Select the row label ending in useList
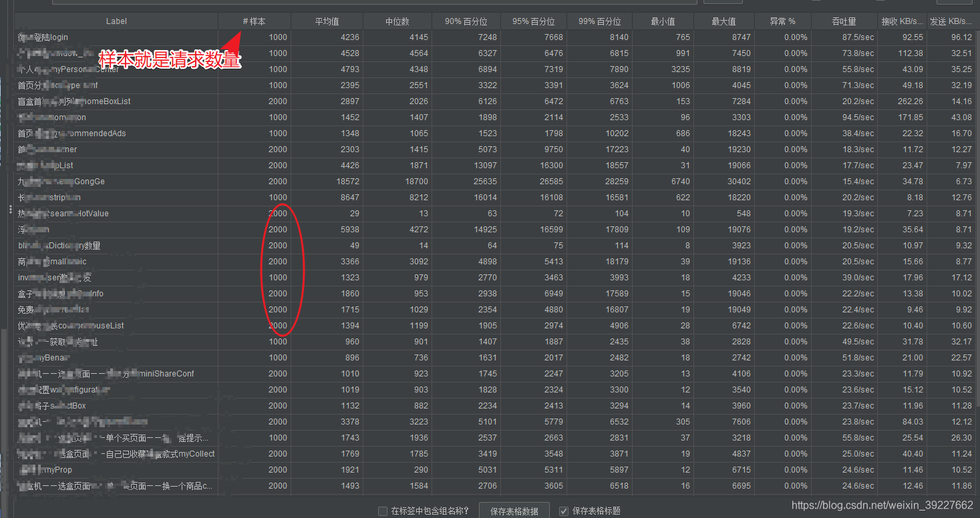The width and height of the screenshot is (980, 518). (116, 326)
